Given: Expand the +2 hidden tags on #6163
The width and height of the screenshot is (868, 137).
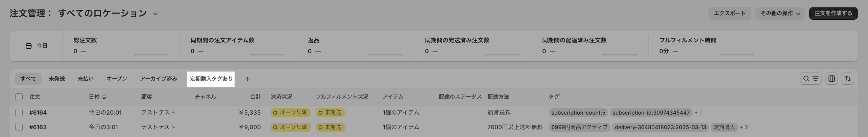Looking at the screenshot, I should tap(744, 127).
